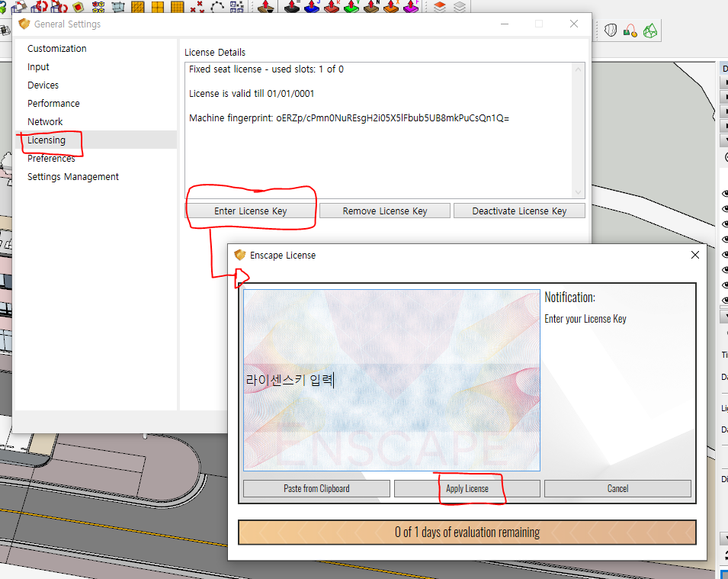The image size is (728, 579).
Task: Click the blue squares array icon
Action: tap(237, 7)
